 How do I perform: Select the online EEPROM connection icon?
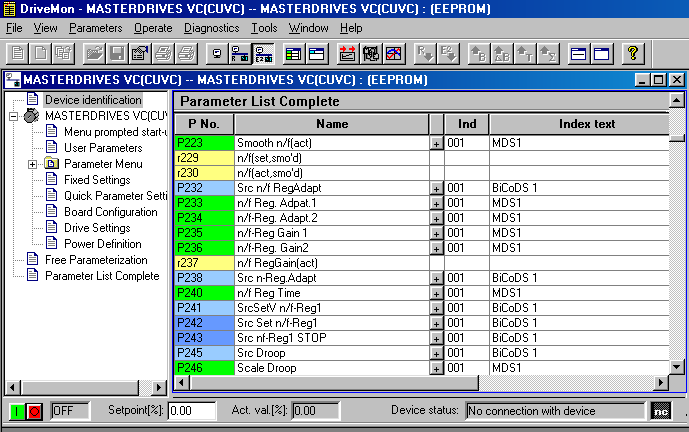click(x=263, y=54)
